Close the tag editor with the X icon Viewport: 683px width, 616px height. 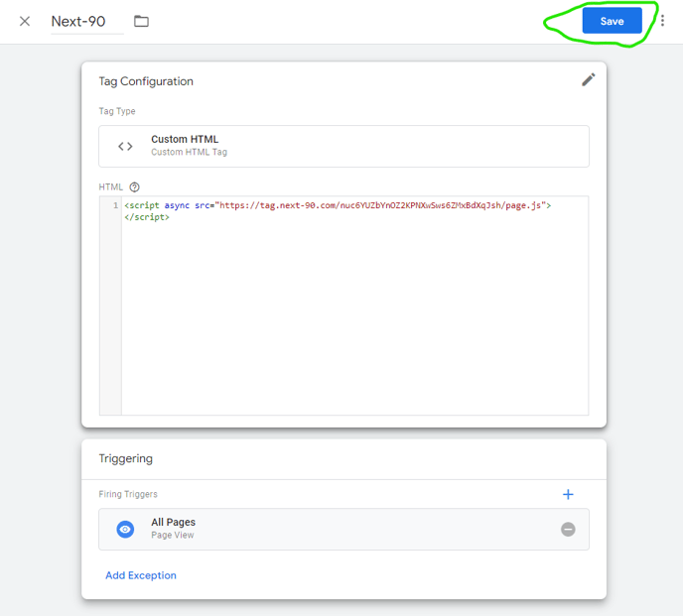(25, 21)
